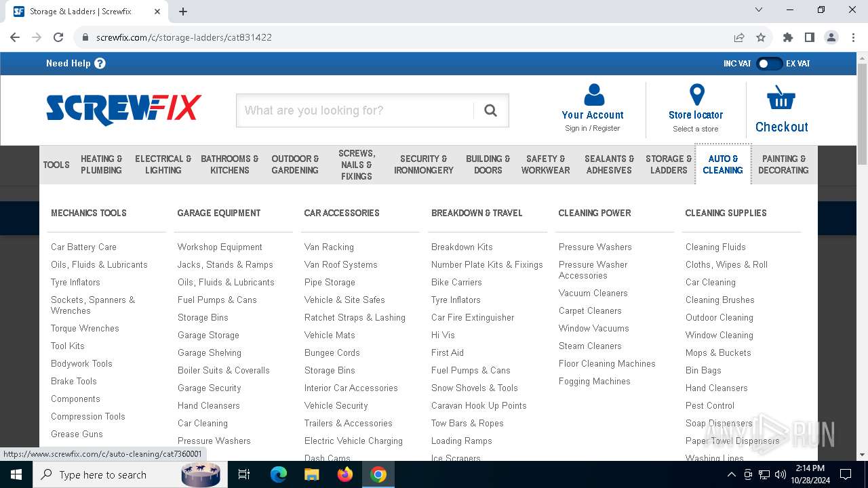Open the notifications center icon
The height and width of the screenshot is (488, 868).
(846, 474)
